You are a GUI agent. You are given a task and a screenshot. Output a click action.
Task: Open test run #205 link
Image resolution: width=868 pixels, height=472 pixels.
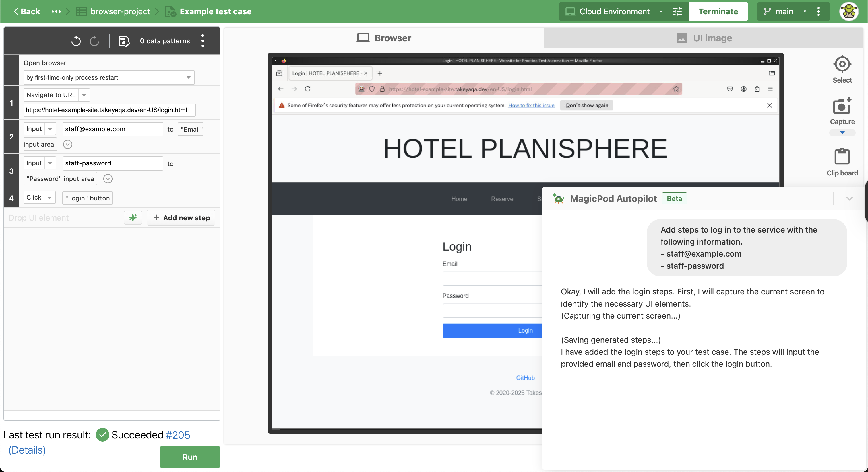[x=178, y=435]
